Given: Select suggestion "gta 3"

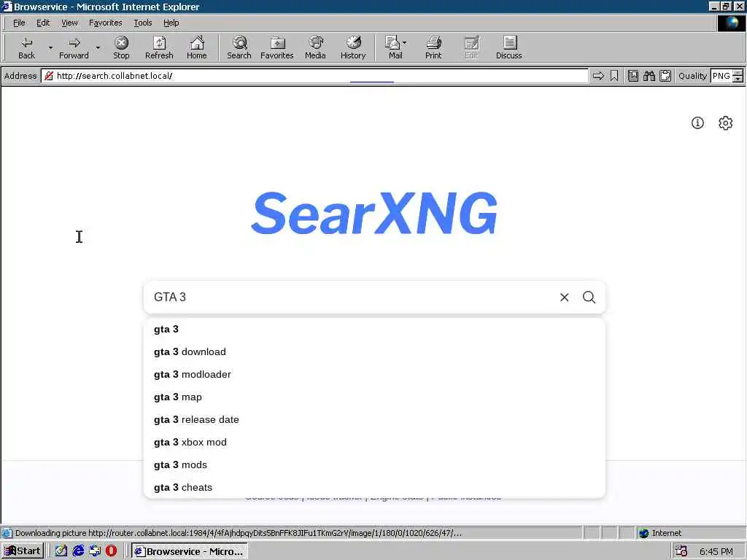Looking at the screenshot, I should (x=374, y=329).
